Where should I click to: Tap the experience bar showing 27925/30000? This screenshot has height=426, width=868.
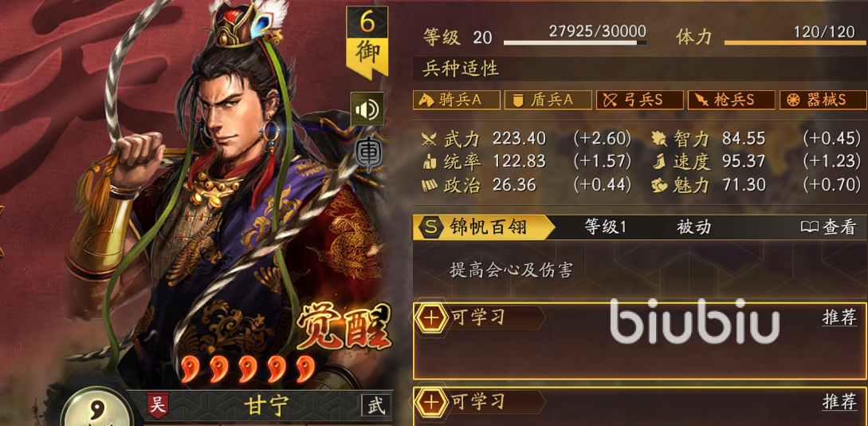tap(575, 42)
